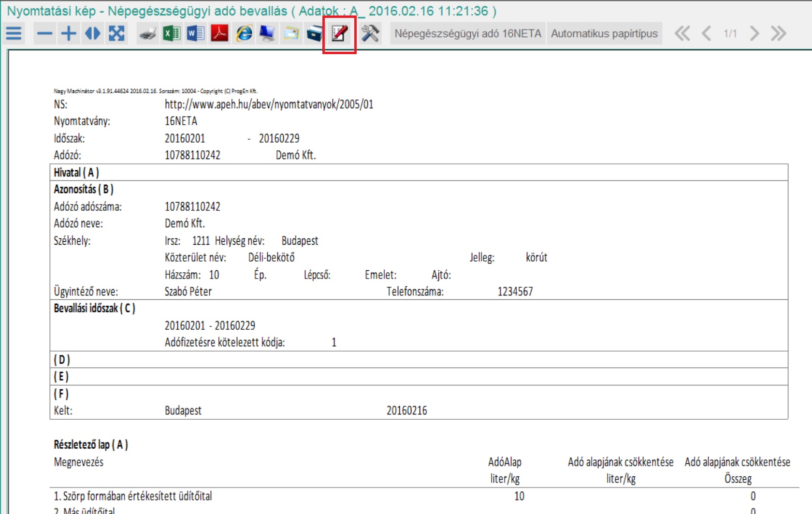The height and width of the screenshot is (514, 812).
Task: Click the Azonosítás ( B ) section header
Action: tap(84, 190)
